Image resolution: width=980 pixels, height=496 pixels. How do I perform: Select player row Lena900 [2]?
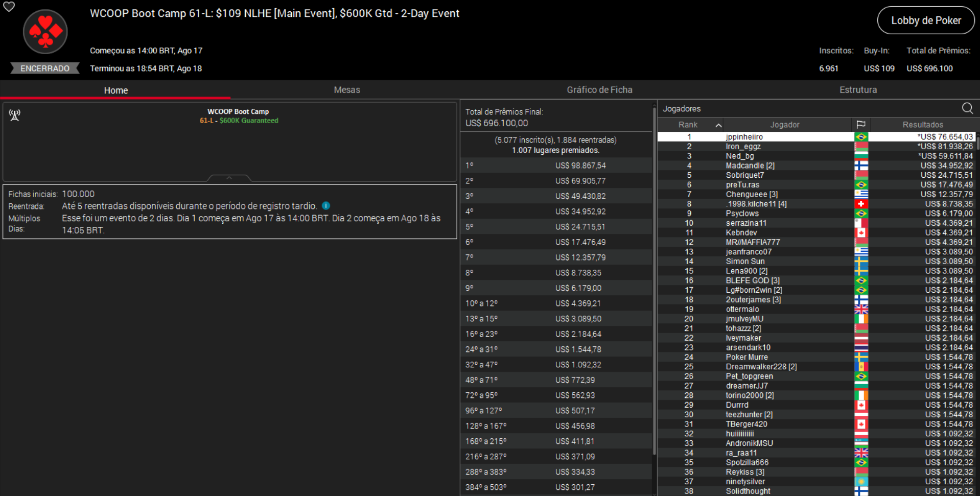816,271
